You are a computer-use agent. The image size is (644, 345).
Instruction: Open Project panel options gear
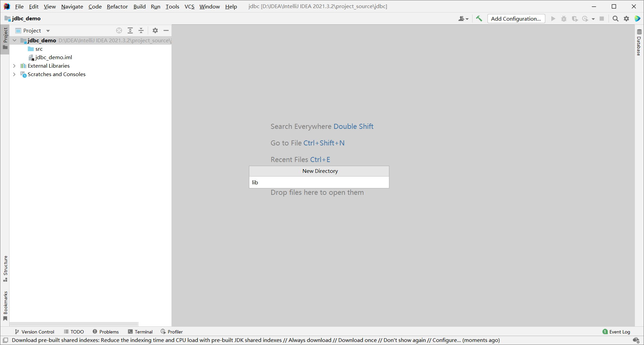(155, 30)
